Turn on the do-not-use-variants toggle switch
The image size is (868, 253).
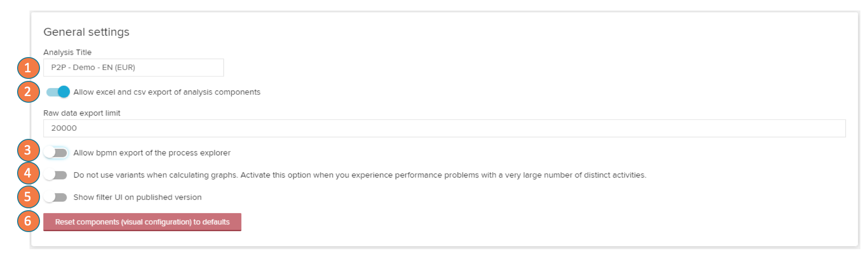point(56,175)
